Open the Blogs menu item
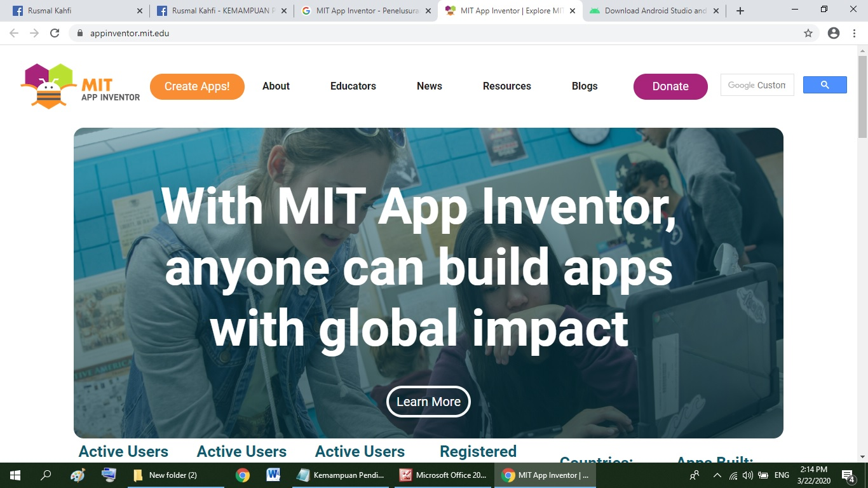 585,86
